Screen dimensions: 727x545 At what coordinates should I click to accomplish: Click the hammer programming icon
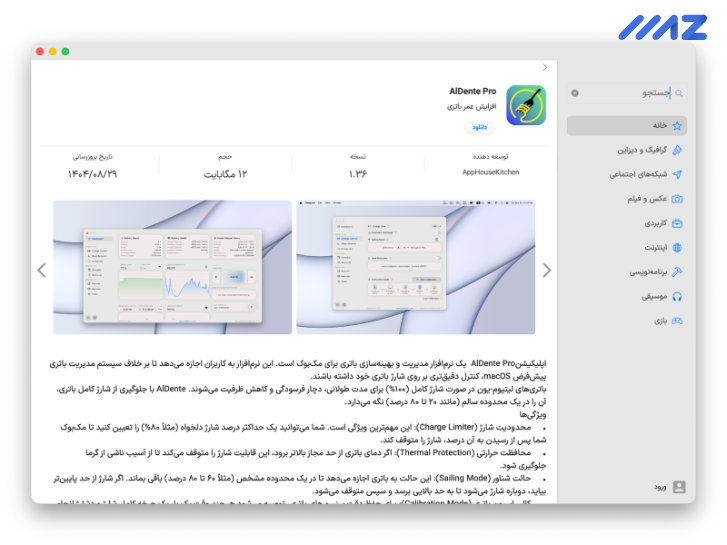[x=677, y=272]
